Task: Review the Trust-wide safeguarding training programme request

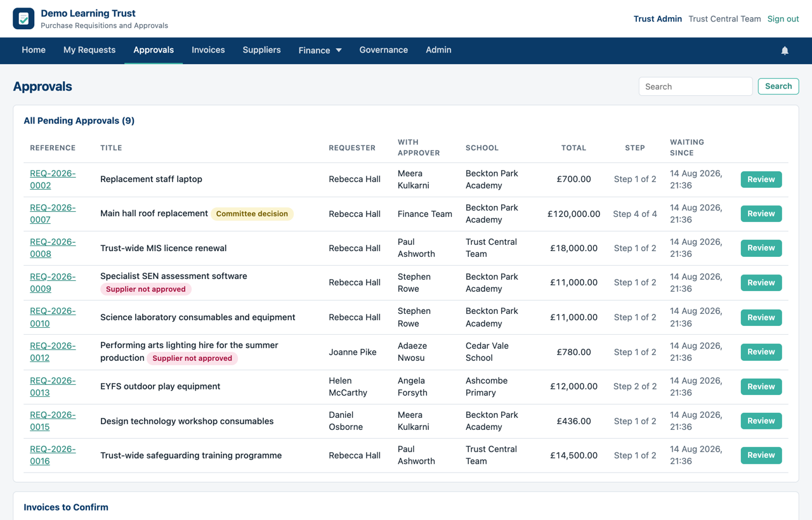Action: coord(761,455)
